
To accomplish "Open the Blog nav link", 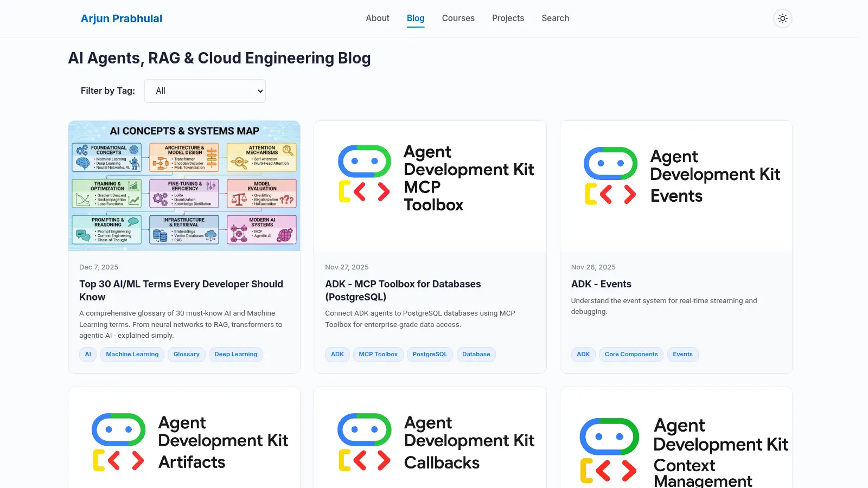I will pos(416,18).
